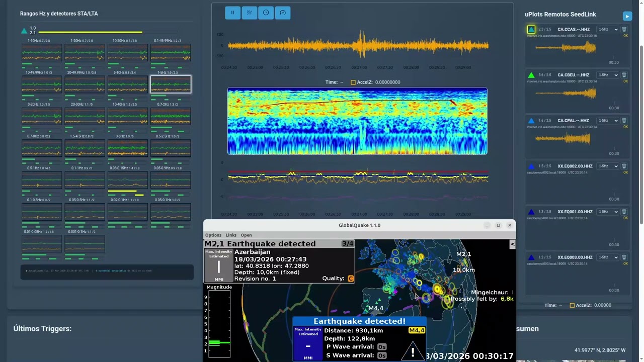Select the 3-8Hz band thumbnail

point(128,148)
